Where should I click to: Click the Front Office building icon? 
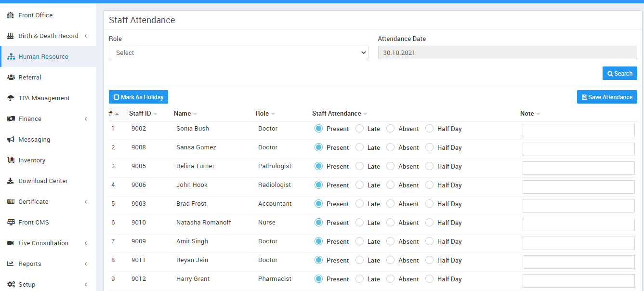[11, 15]
